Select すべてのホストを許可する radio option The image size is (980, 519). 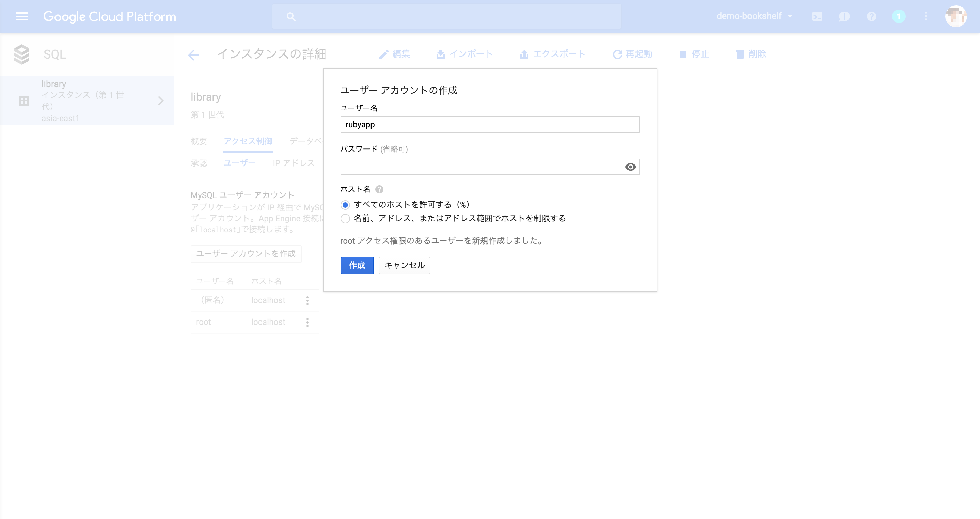tap(345, 204)
